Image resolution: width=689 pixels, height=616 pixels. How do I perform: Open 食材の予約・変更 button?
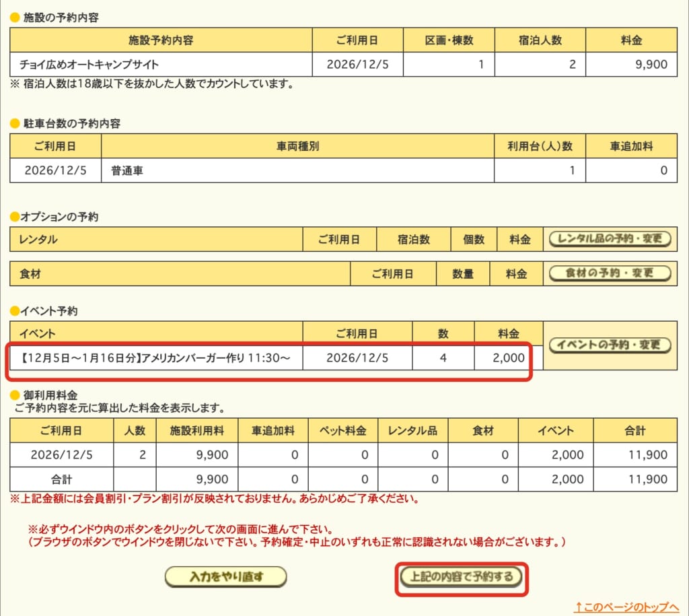pos(610,273)
